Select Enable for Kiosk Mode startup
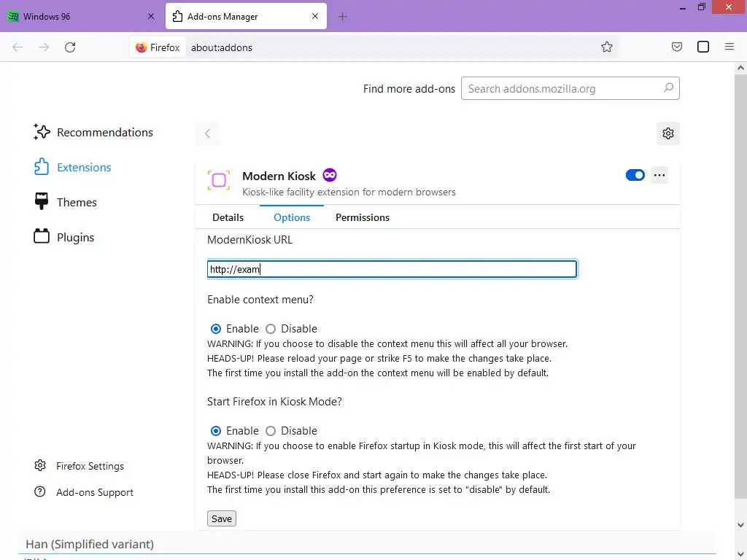The height and width of the screenshot is (560, 747). pos(216,430)
